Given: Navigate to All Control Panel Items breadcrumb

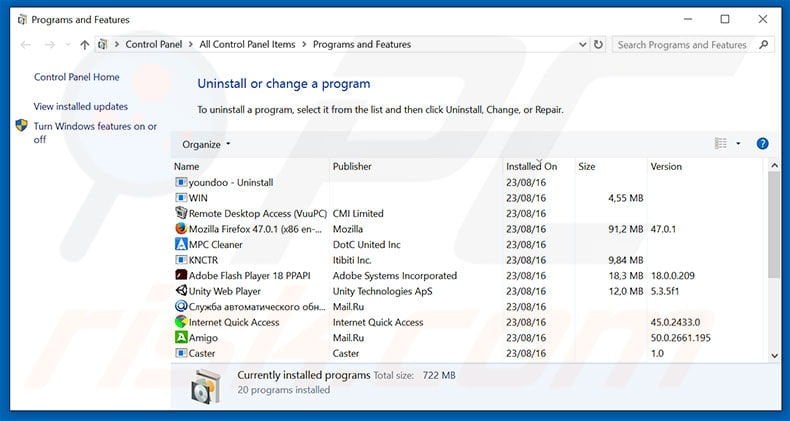Looking at the screenshot, I should click(247, 44).
